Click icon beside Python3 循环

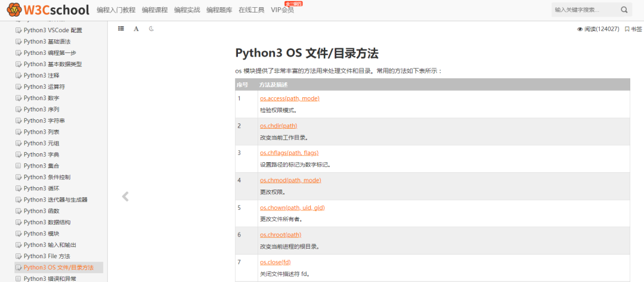(x=18, y=188)
